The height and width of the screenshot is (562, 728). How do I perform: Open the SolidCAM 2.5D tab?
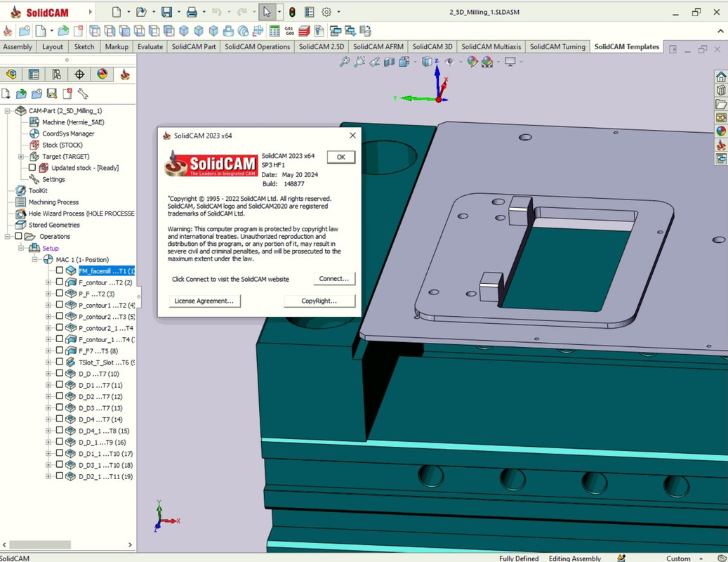pos(322,46)
